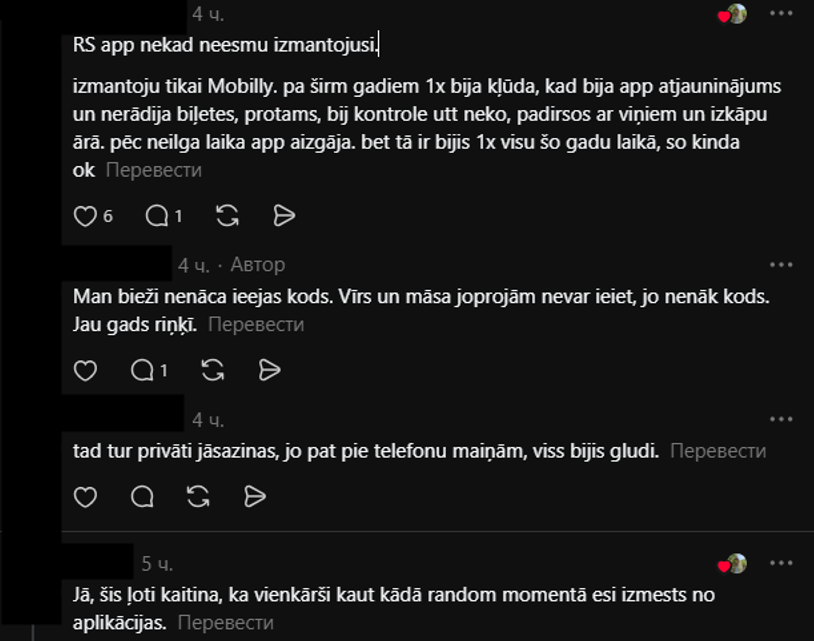Repost the 'tad tur privāti jāsazinas' comment
Image resolution: width=814 pixels, height=641 pixels.
coord(198,497)
